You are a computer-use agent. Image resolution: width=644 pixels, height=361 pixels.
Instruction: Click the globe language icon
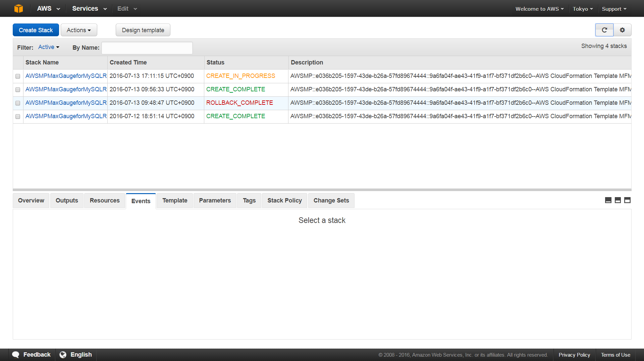point(63,355)
